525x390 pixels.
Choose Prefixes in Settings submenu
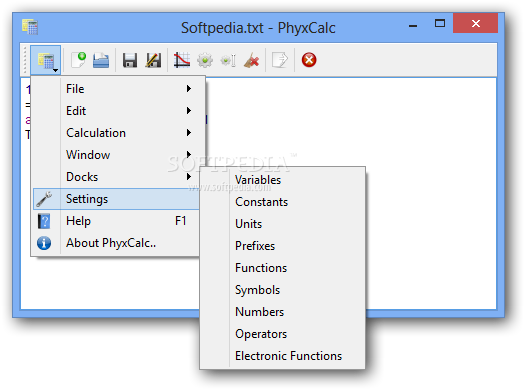click(x=282, y=246)
